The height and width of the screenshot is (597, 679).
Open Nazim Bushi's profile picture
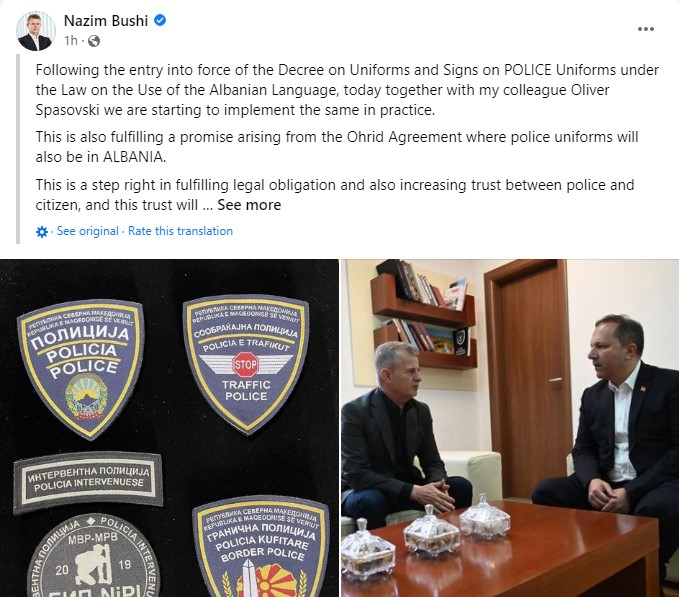point(36,31)
